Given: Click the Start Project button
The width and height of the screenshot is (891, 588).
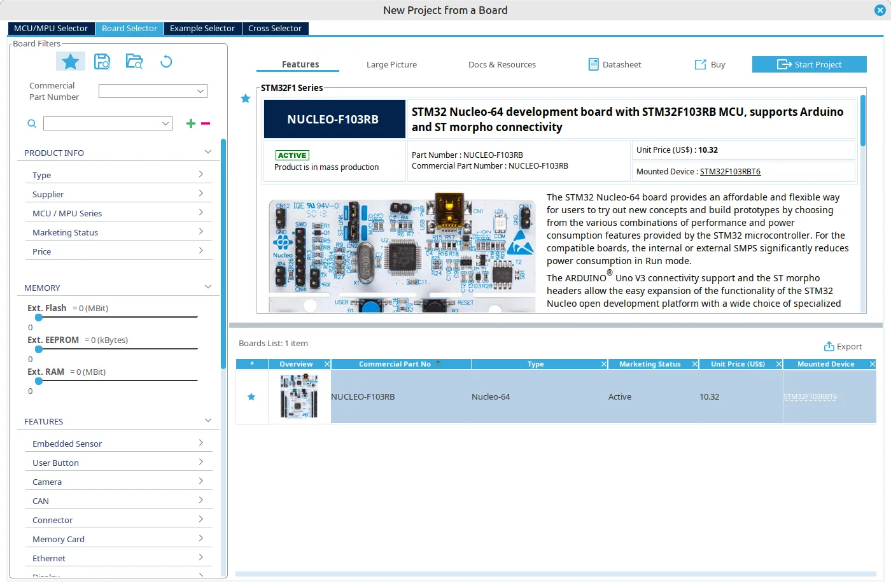Looking at the screenshot, I should (810, 64).
